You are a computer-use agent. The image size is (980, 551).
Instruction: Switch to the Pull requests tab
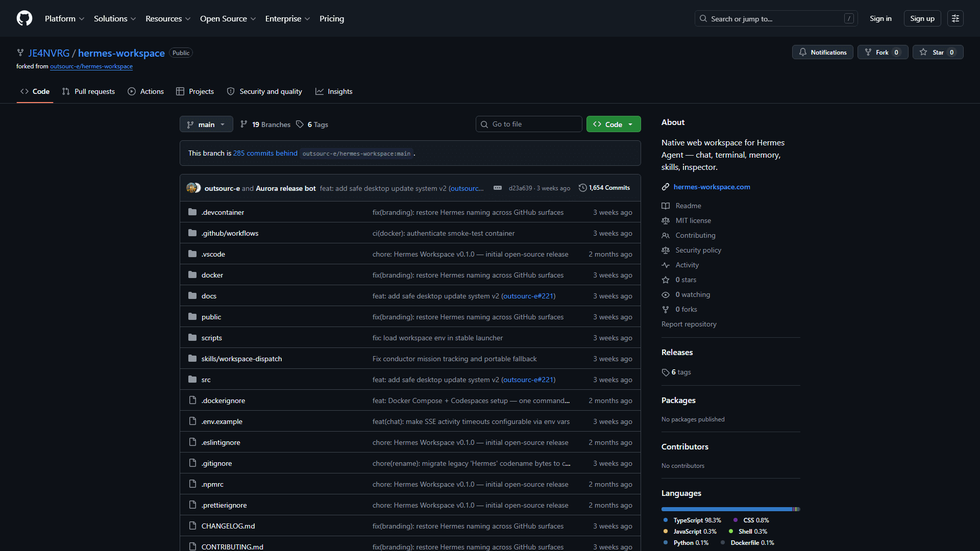tap(88, 91)
